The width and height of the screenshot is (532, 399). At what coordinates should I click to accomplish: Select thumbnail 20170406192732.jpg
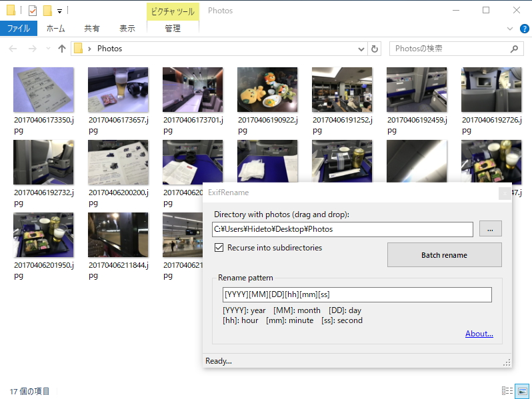click(x=43, y=162)
